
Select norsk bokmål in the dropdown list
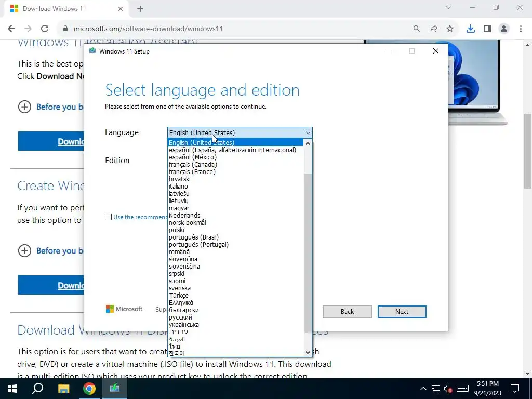click(x=235, y=222)
